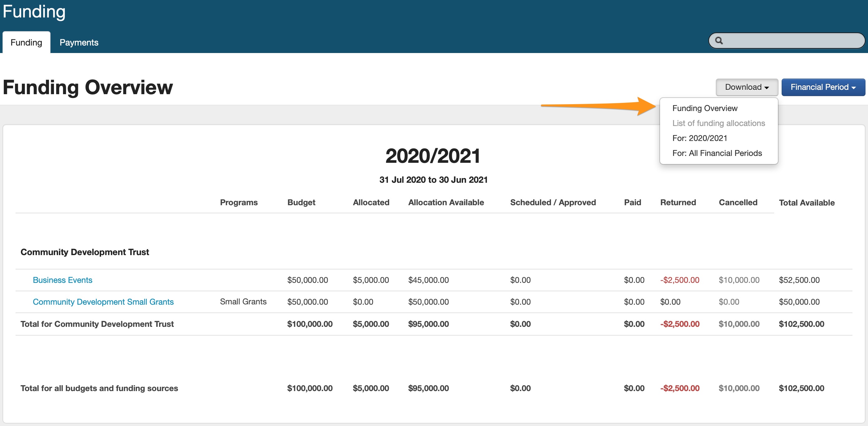This screenshot has width=868, height=426.
Task: Click the Budget column header
Action: pos(301,202)
